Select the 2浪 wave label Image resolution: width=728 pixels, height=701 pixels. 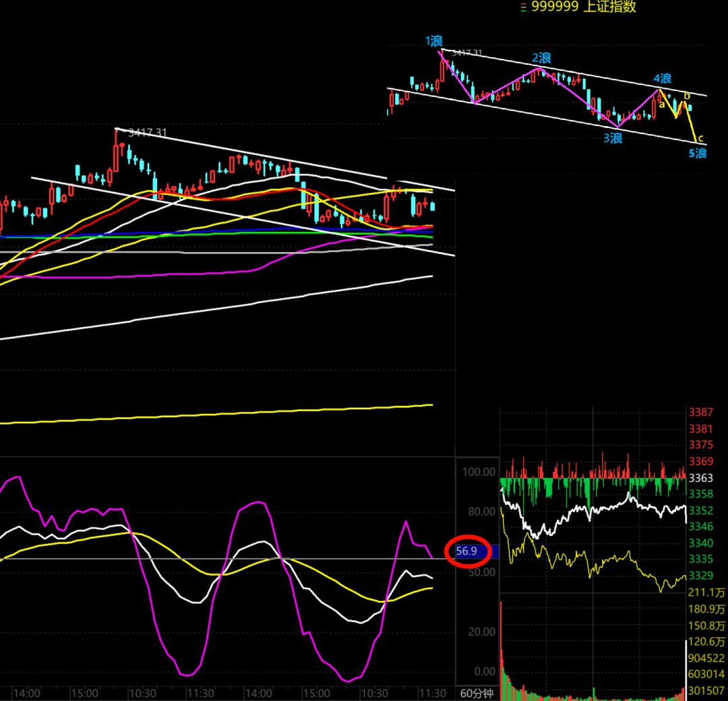[x=541, y=58]
